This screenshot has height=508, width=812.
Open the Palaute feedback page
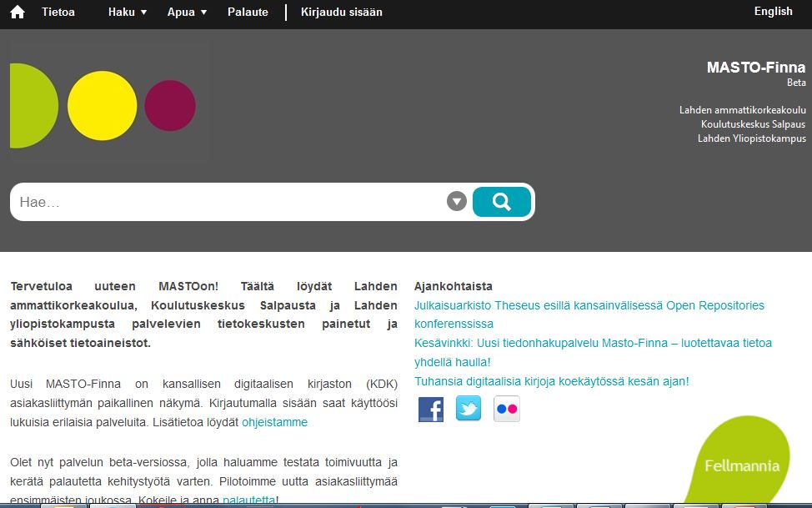coord(248,12)
